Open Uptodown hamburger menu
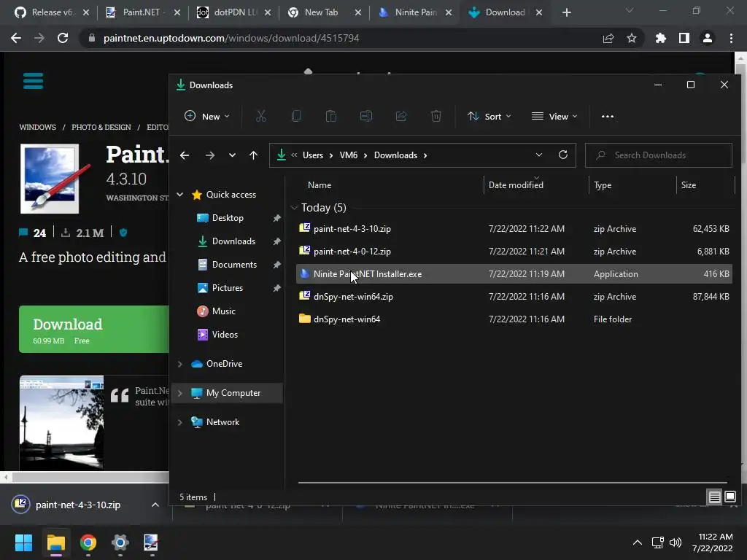Viewport: 747px width, 560px height. pos(33,81)
